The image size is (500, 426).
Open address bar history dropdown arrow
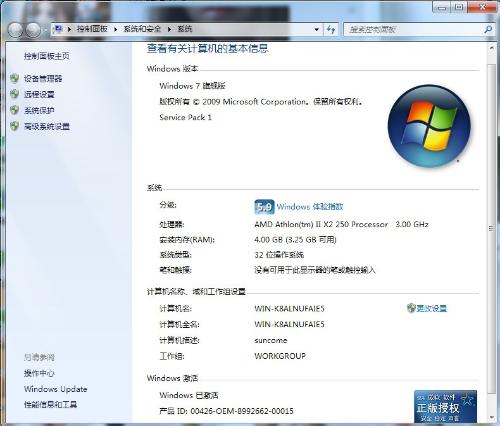click(316, 29)
